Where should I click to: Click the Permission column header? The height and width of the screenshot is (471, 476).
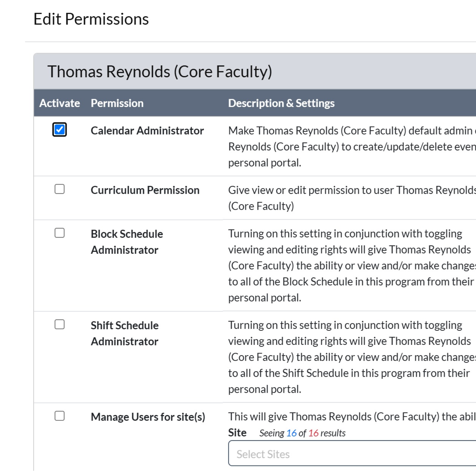pos(117,103)
